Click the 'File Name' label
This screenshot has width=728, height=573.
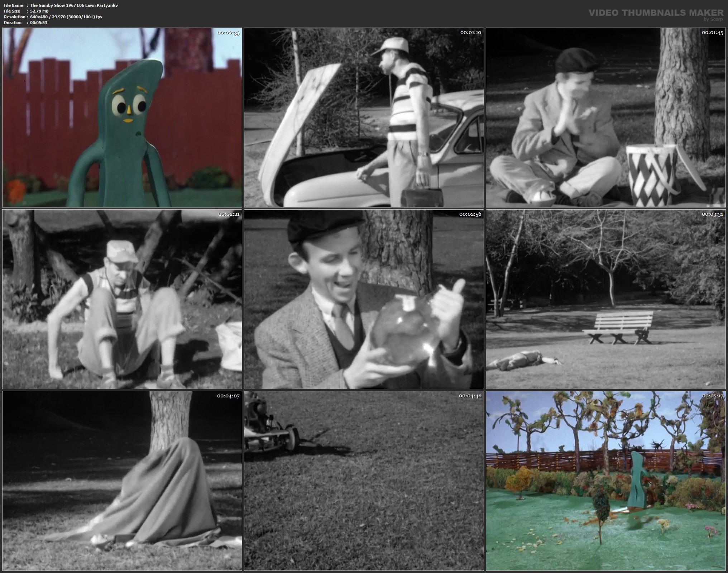(14, 5)
